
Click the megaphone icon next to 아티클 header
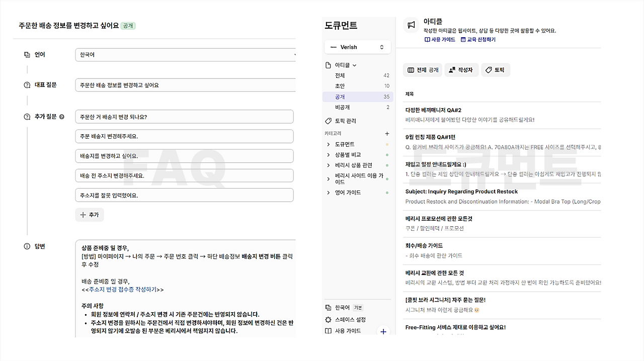click(411, 25)
